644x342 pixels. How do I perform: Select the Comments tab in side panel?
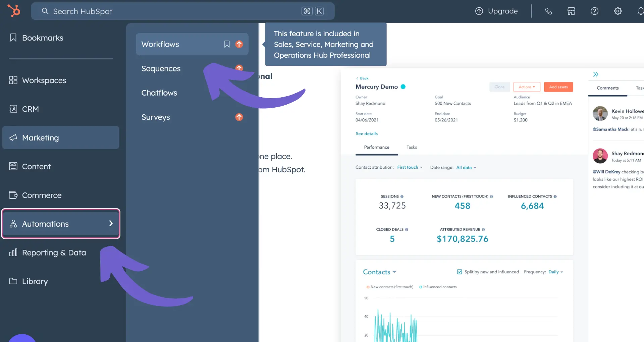coord(607,88)
